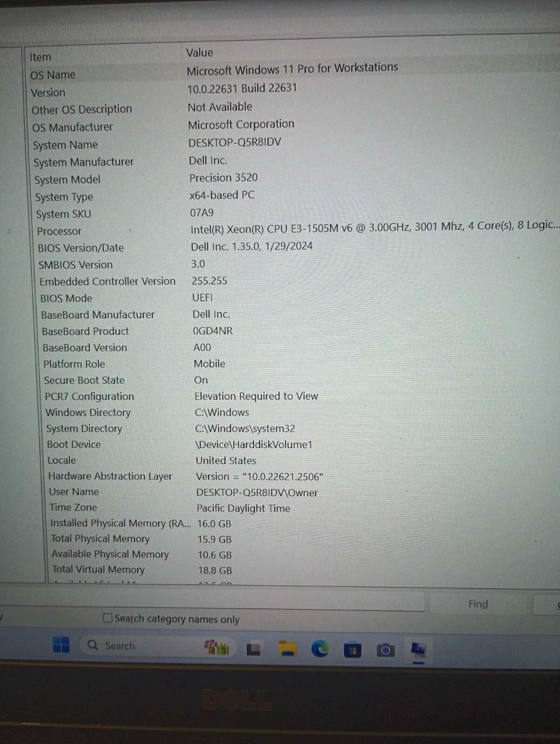This screenshot has height=744, width=560.
Task: Click the taskbar Search box
Action: (159, 646)
